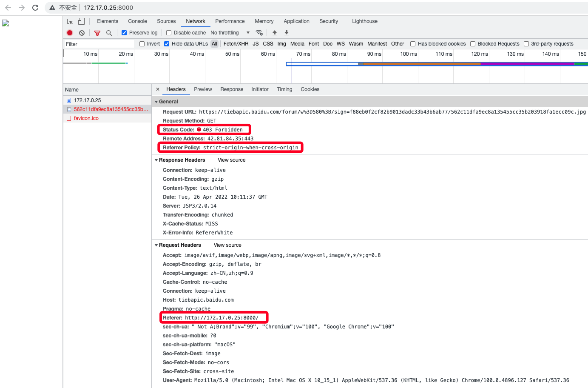Image resolution: width=588 pixels, height=388 pixels.
Task: Collapse the Response Headers section
Action: (x=156, y=160)
